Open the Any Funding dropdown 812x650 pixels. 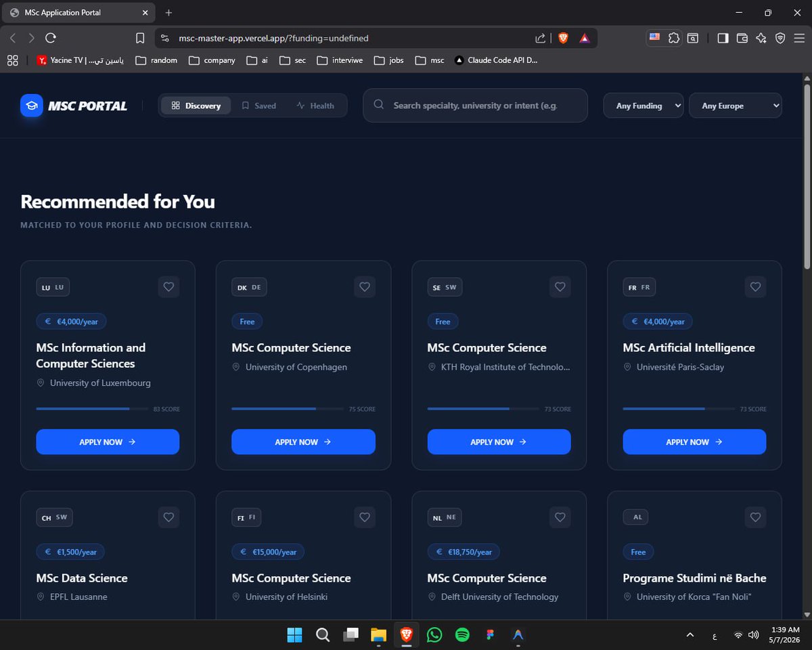tap(644, 106)
